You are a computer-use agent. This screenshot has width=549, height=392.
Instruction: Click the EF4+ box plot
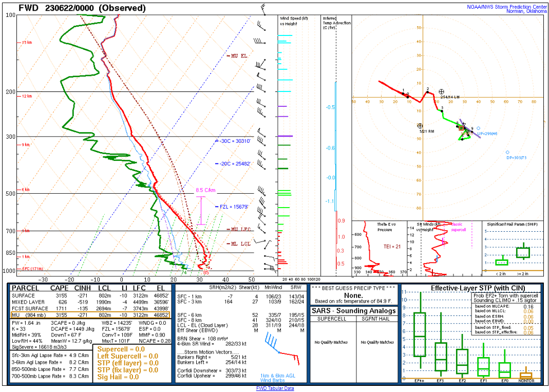point(420,334)
